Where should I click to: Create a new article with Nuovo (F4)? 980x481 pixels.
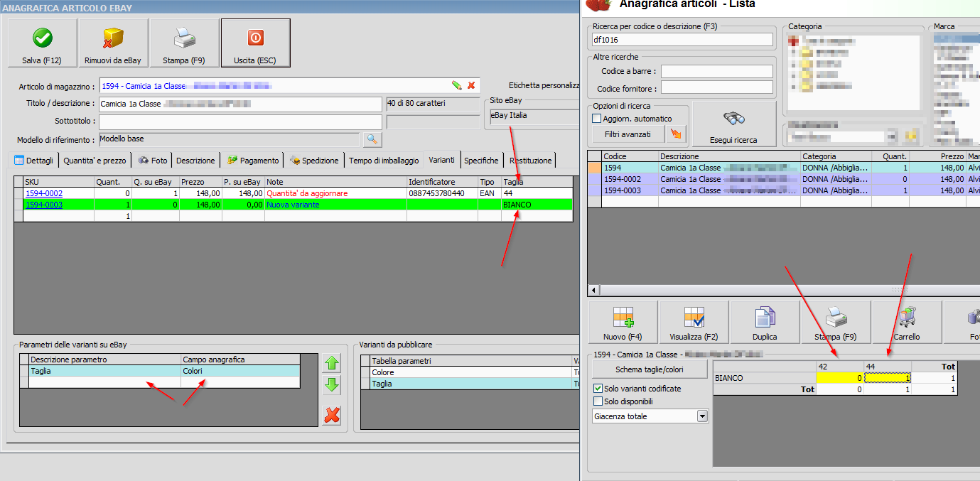(623, 323)
